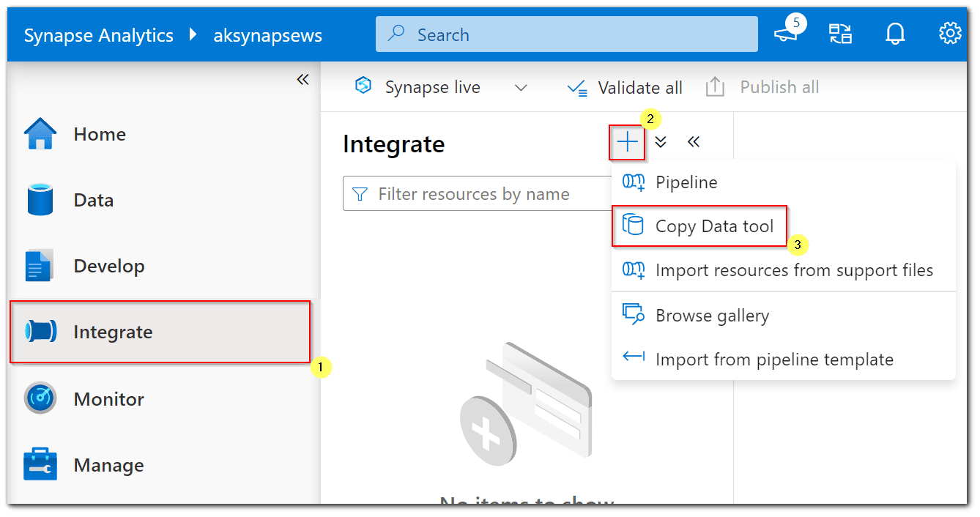Select Import resources from support files
The height and width of the screenshot is (517, 980).
pyautogui.click(x=784, y=270)
